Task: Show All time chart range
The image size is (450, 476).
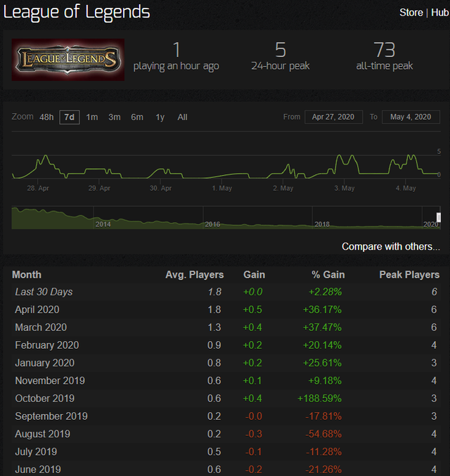Action: (x=183, y=117)
